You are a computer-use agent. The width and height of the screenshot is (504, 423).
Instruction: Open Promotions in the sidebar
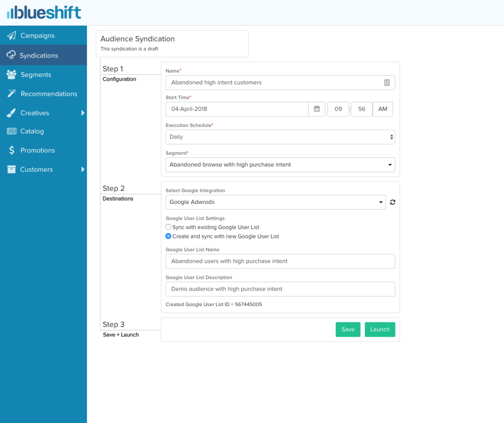point(43,150)
